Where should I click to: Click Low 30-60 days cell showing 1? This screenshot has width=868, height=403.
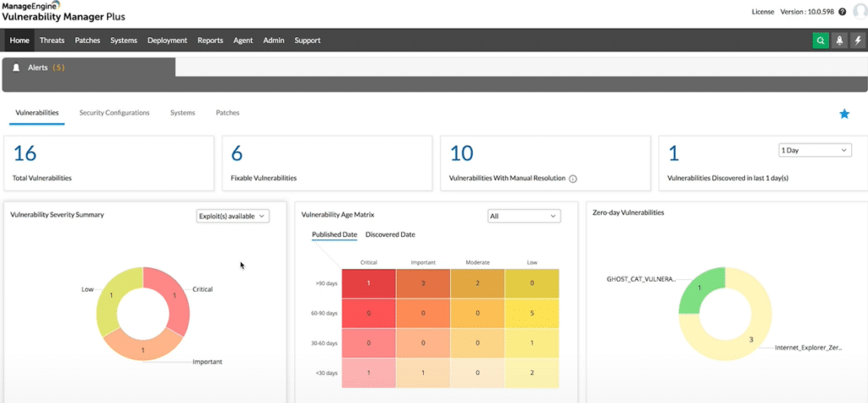click(531, 343)
